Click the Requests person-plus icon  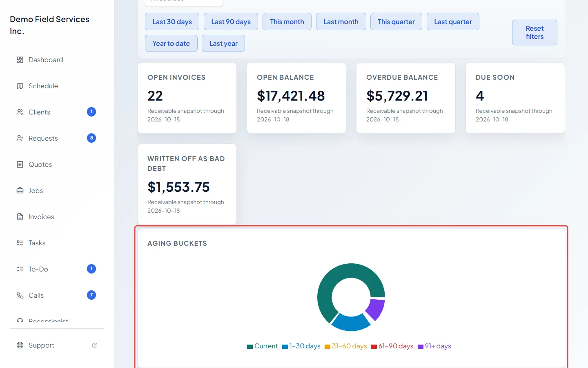coord(20,138)
